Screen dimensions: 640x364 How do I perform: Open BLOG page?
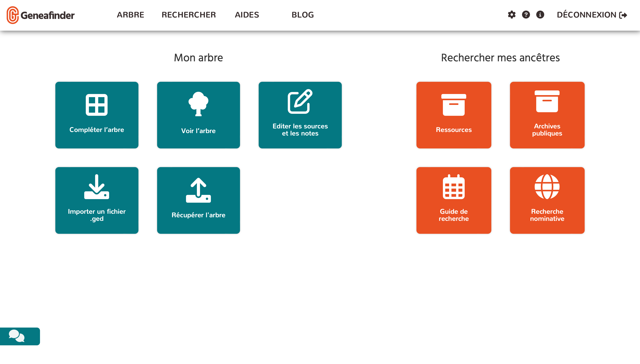pyautogui.click(x=302, y=15)
